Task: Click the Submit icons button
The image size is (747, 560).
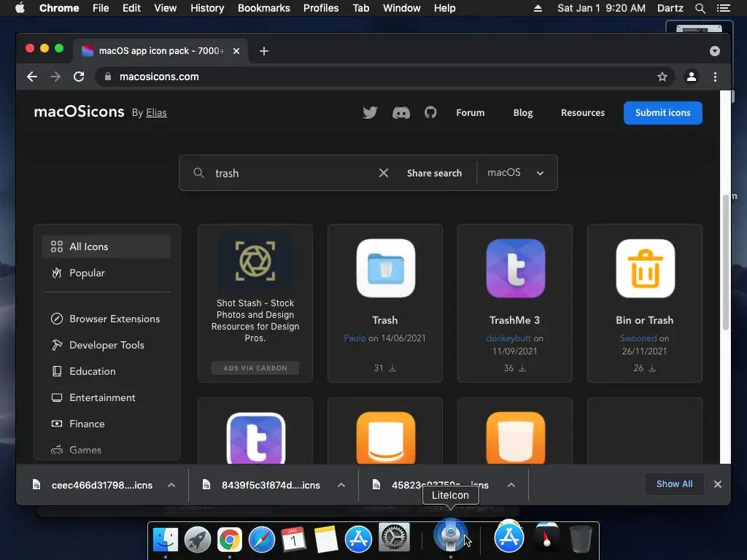Action: click(662, 113)
